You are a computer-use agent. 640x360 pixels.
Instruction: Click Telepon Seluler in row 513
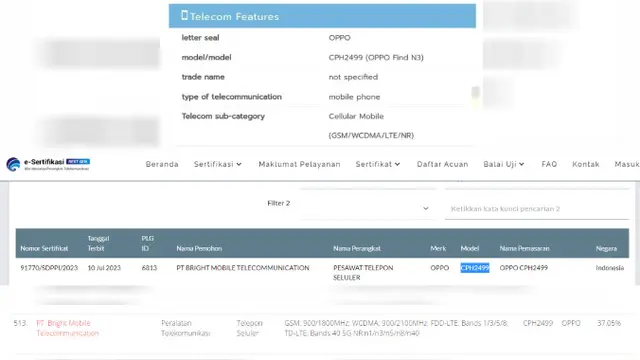[x=249, y=328]
